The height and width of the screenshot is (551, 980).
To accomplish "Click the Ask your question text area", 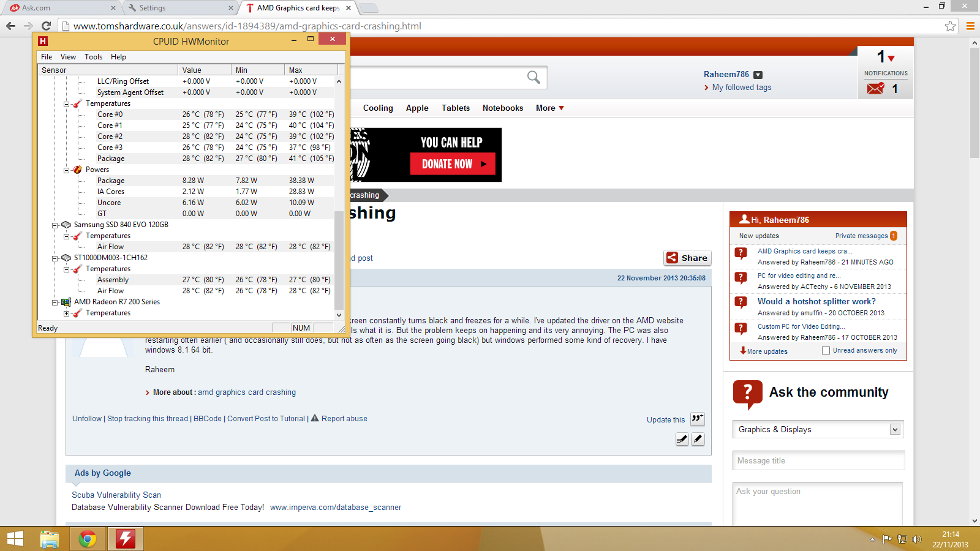I will pos(818,504).
